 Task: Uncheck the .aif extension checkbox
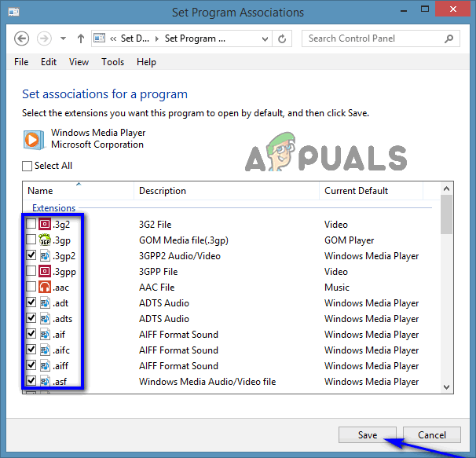(x=31, y=334)
